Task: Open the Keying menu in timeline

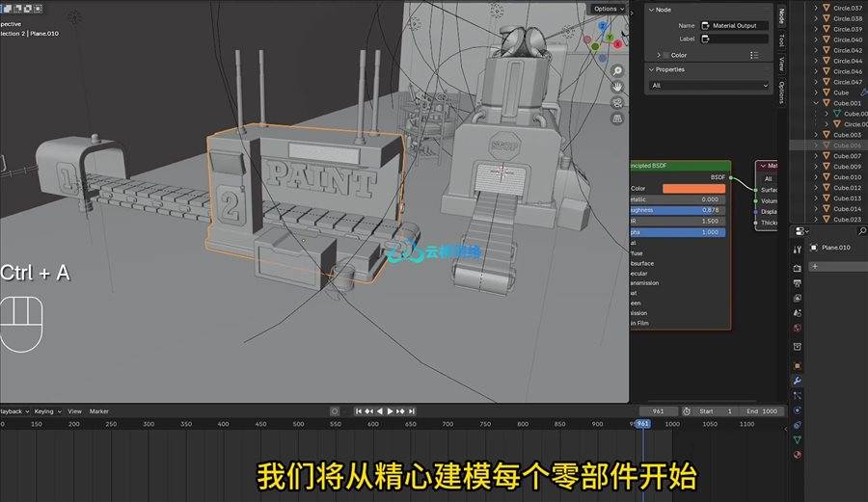Action: (x=44, y=411)
